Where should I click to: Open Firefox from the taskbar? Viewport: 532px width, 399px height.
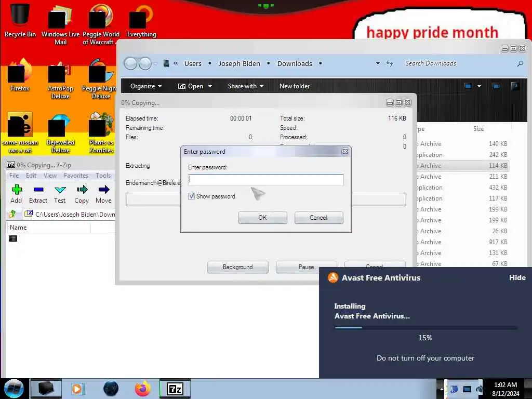coord(143,389)
